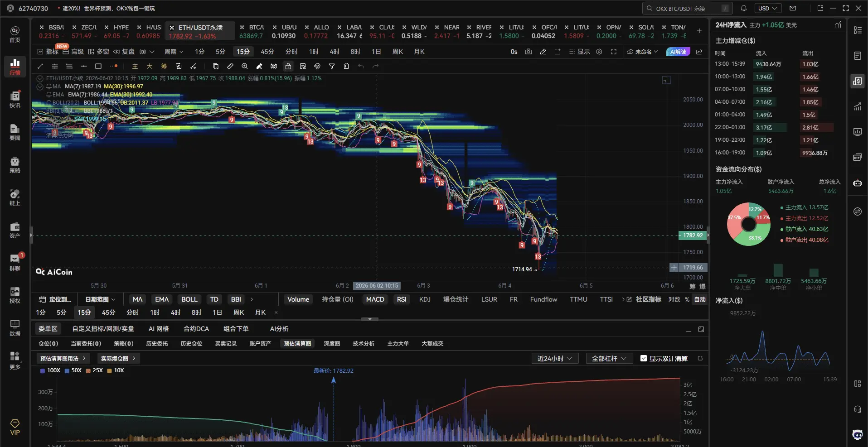Click the pencil edit icon in chart toolbar
Screen dimensions: 868x447
[x=543, y=52]
